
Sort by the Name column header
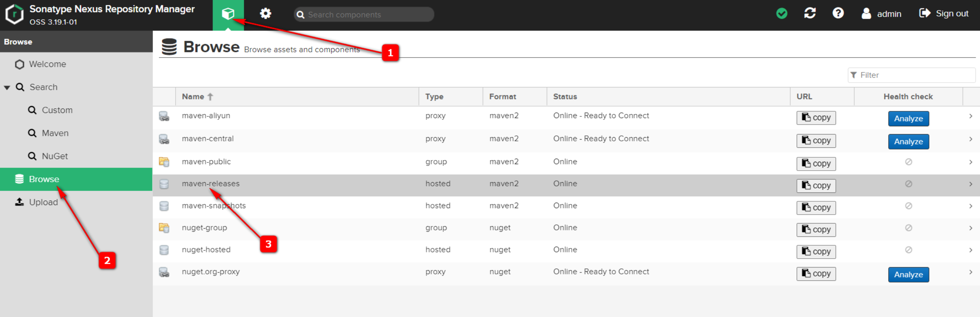point(297,97)
